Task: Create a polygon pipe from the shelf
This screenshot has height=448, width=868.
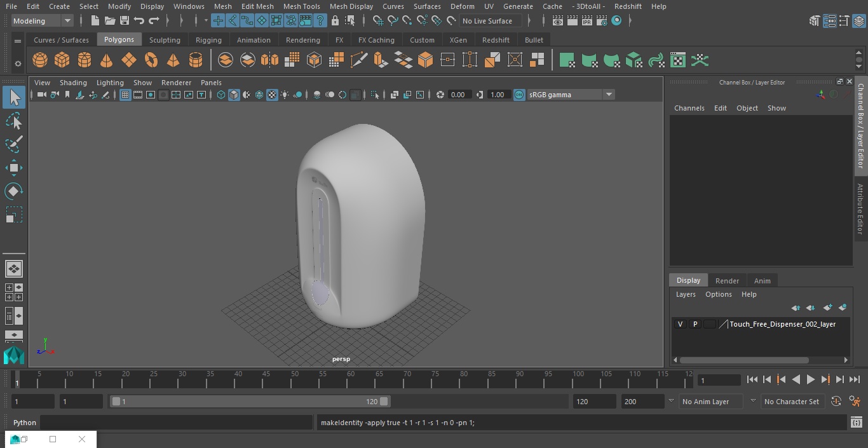Action: coord(196,60)
